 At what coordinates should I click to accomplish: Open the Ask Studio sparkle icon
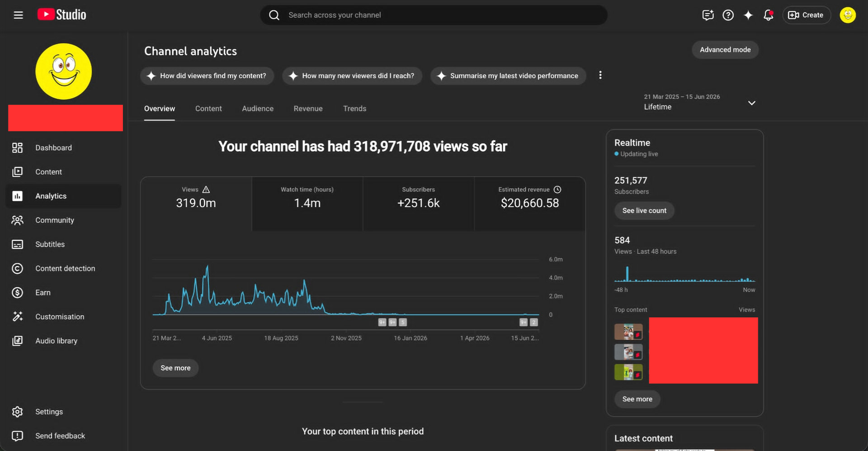(x=748, y=15)
